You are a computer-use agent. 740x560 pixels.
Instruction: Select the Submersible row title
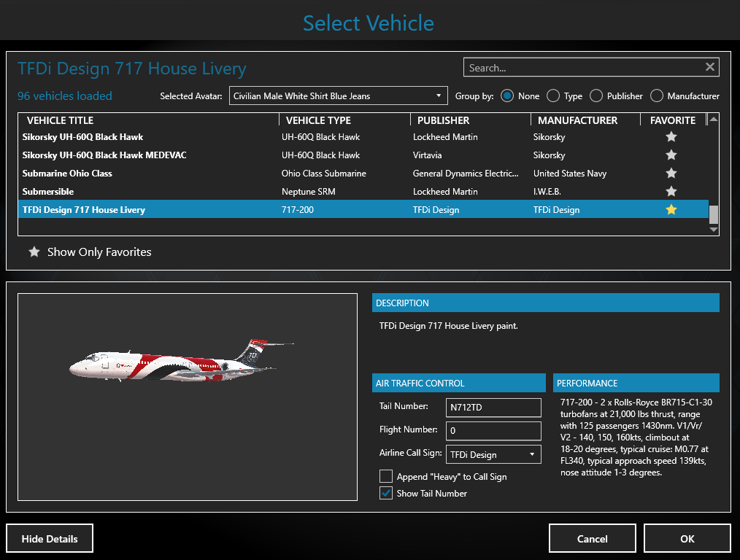47,191
